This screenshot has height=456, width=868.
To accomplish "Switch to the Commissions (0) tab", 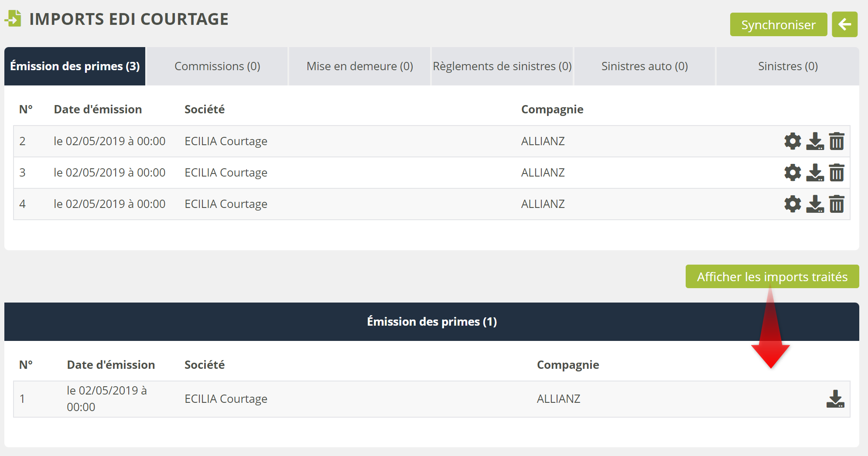I will tap(217, 66).
